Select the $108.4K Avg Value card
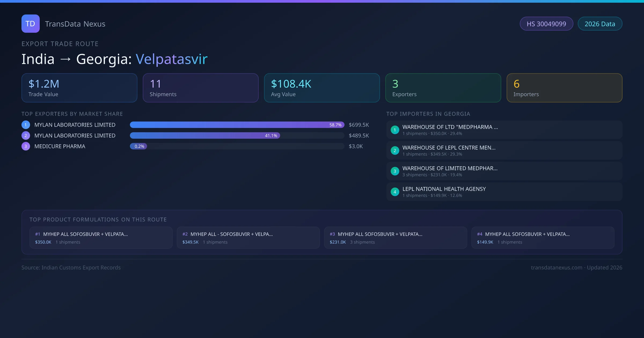644x338 pixels. click(322, 88)
